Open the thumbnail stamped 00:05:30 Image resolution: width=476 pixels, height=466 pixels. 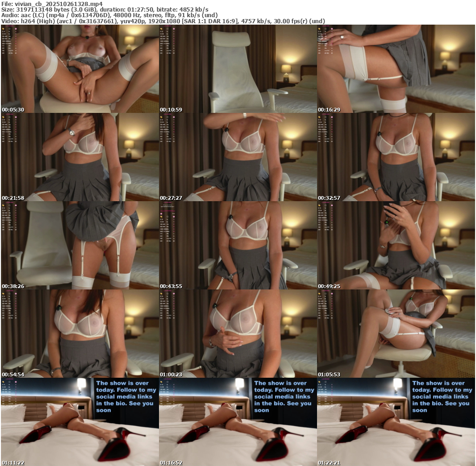(x=80, y=68)
